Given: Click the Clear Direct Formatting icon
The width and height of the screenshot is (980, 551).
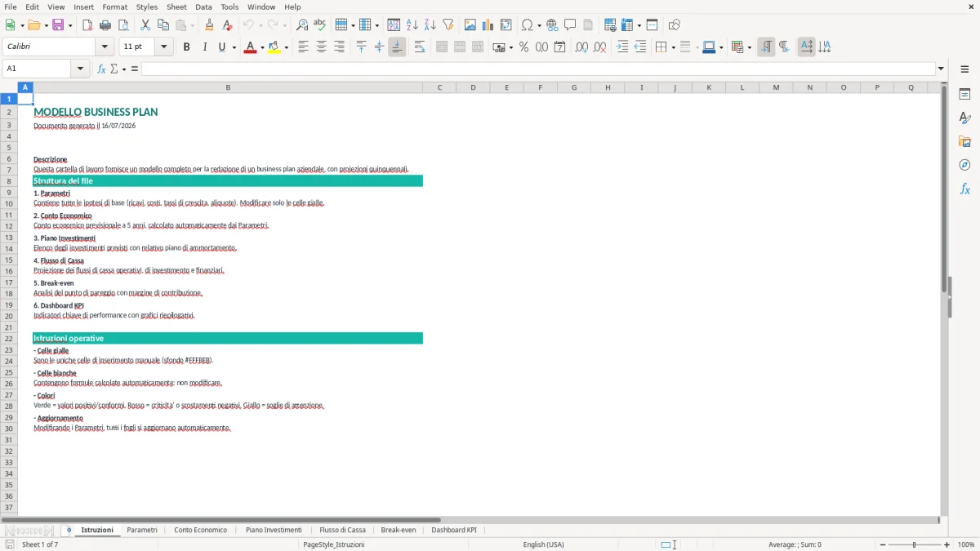Looking at the screenshot, I should 228,25.
